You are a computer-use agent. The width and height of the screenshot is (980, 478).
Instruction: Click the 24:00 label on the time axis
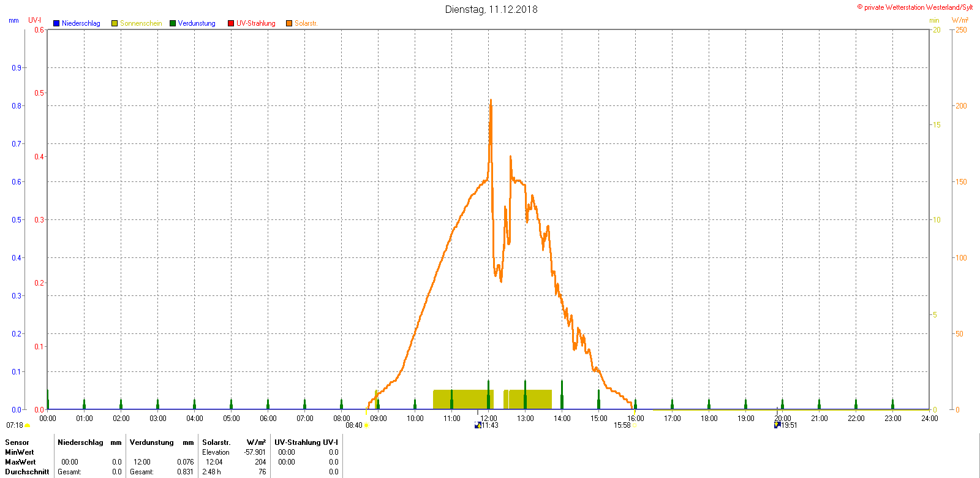click(930, 419)
